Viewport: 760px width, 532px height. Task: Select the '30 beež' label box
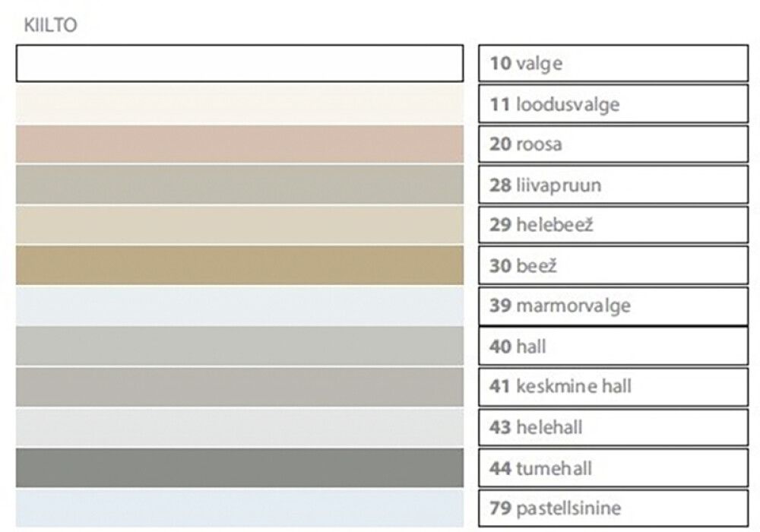pyautogui.click(x=613, y=265)
